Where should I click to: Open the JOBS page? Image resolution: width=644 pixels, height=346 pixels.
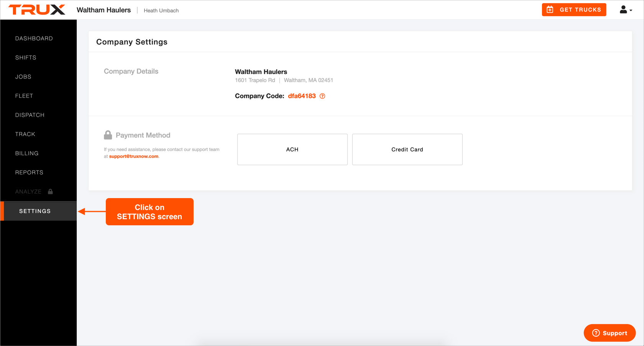point(23,77)
